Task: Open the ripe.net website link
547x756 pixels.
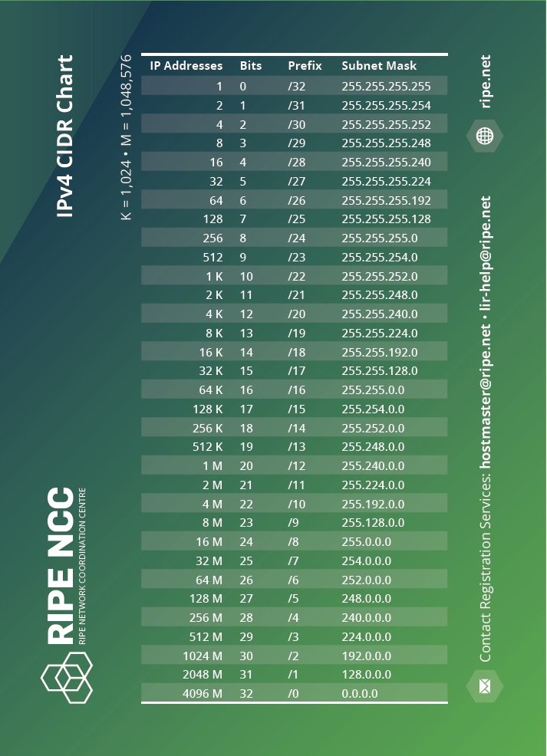Action: click(484, 82)
